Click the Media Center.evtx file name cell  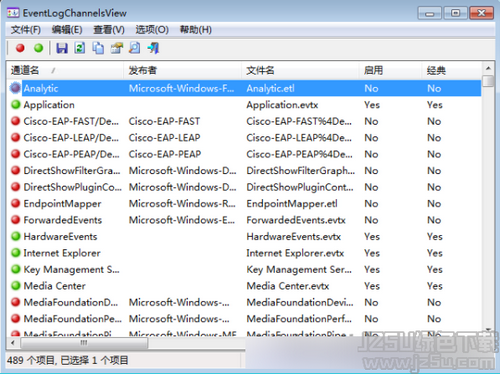pos(288,286)
